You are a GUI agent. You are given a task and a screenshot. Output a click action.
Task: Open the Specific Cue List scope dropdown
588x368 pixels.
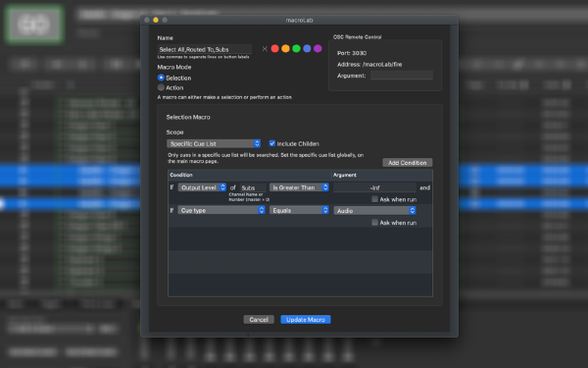pyautogui.click(x=214, y=144)
